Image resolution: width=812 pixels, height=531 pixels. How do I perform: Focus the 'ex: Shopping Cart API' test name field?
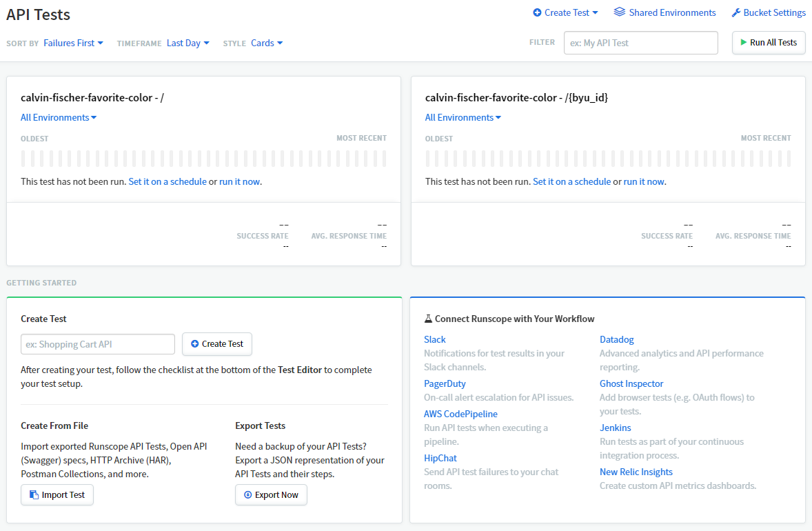(x=98, y=344)
